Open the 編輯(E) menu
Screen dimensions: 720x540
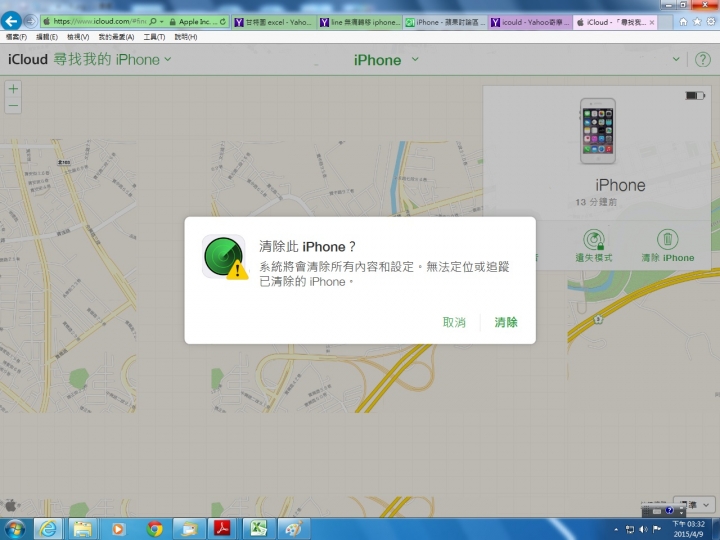point(47,37)
